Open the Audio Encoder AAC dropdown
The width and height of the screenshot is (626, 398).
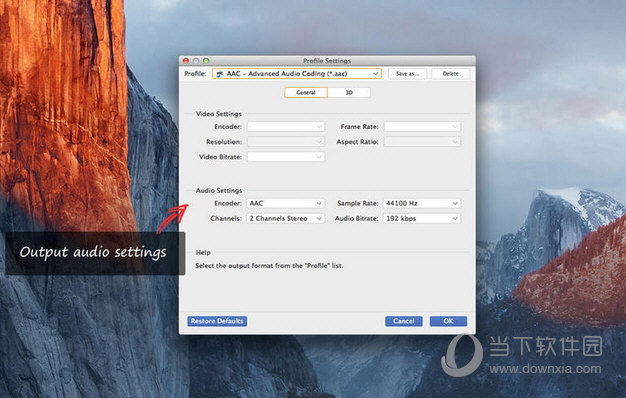(285, 203)
